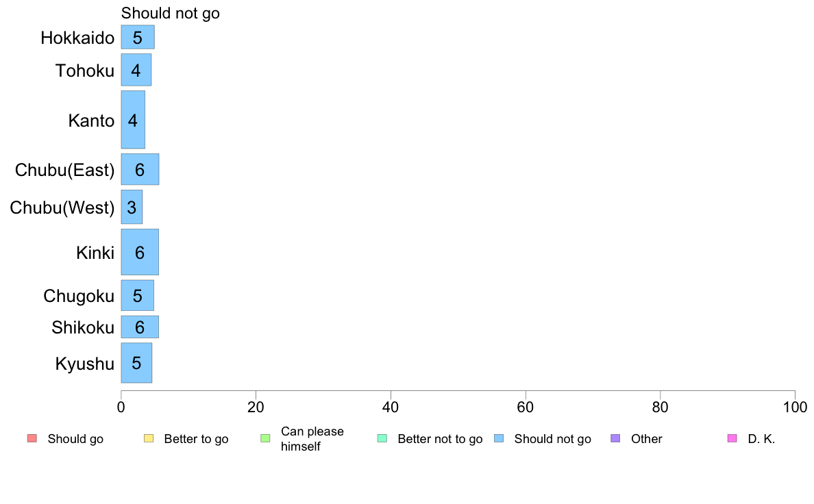
Task: Select the Chubu(East) bar with value 6
Action: pos(140,169)
